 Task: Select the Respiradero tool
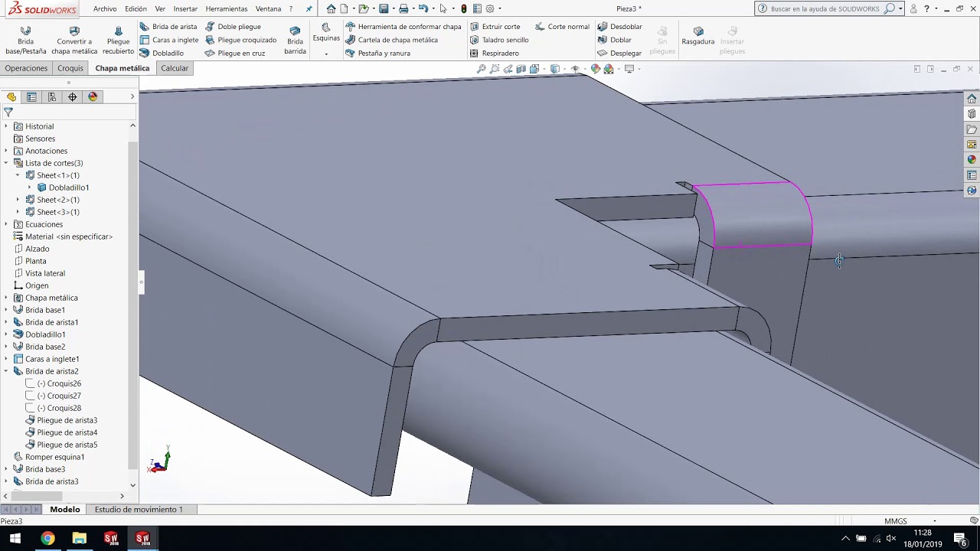point(495,54)
